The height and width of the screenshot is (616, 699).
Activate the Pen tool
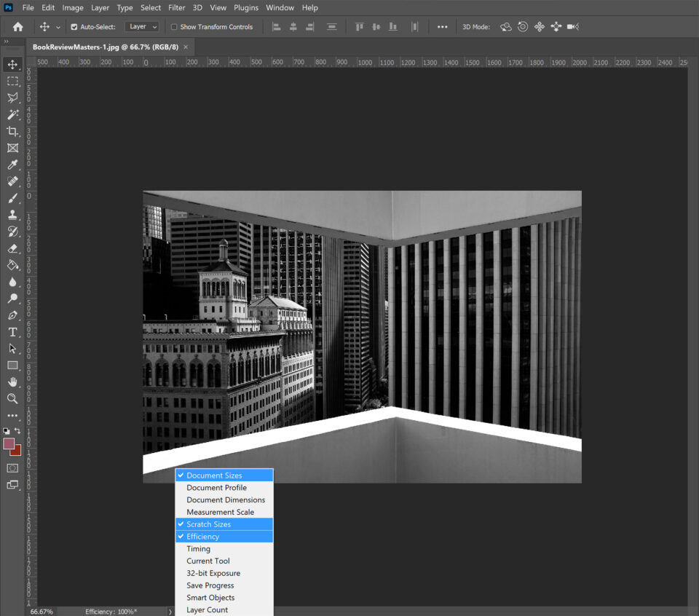coord(12,315)
